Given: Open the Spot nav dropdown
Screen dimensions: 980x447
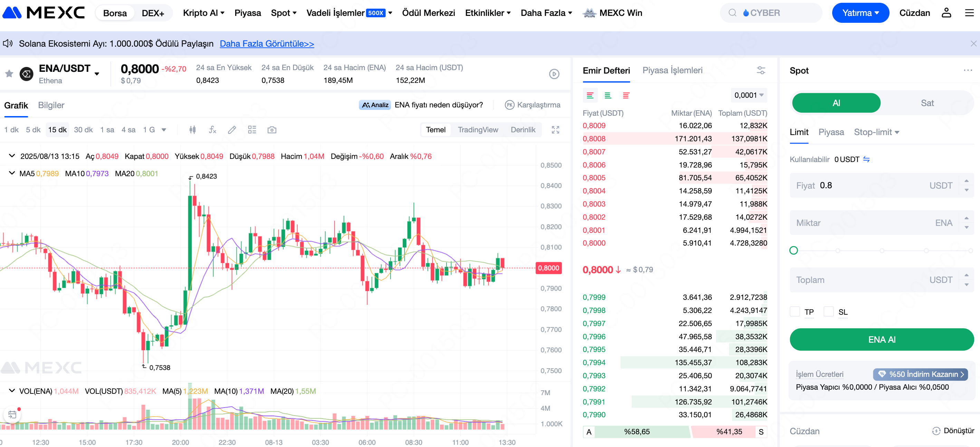Looking at the screenshot, I should click(x=284, y=13).
